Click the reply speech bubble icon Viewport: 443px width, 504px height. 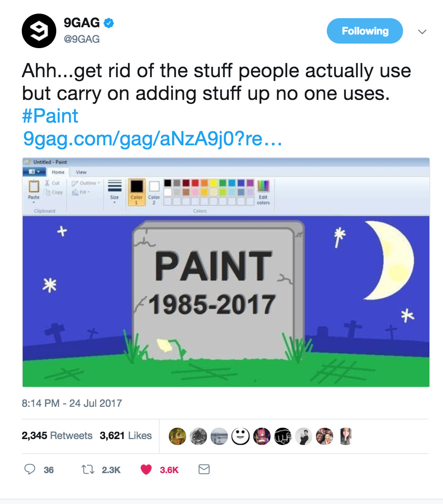pos(30,469)
